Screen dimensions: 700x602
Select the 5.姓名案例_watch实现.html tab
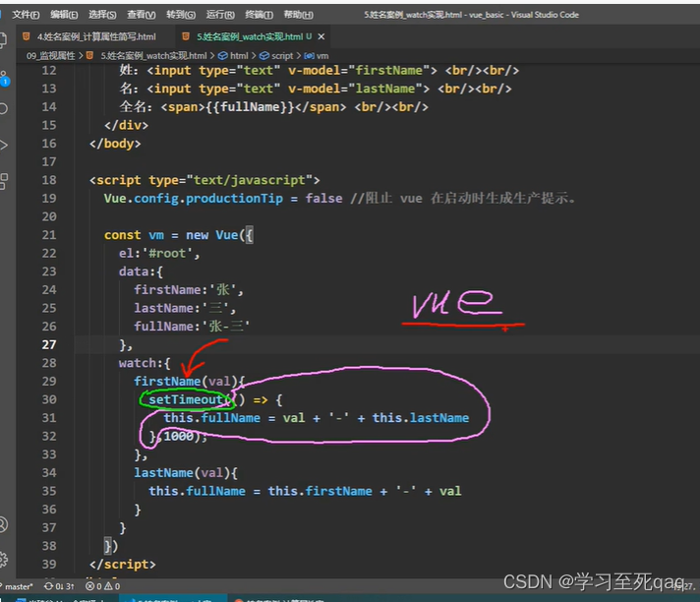pos(250,36)
